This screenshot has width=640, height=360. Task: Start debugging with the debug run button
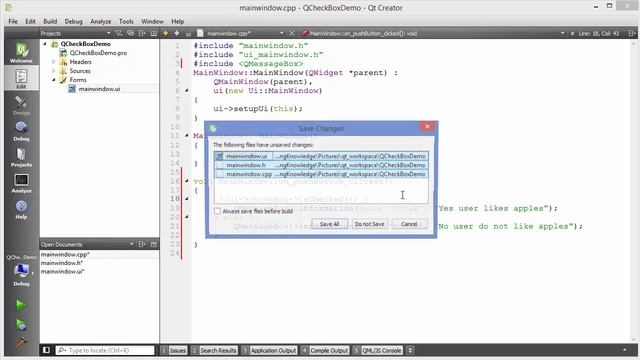21,324
